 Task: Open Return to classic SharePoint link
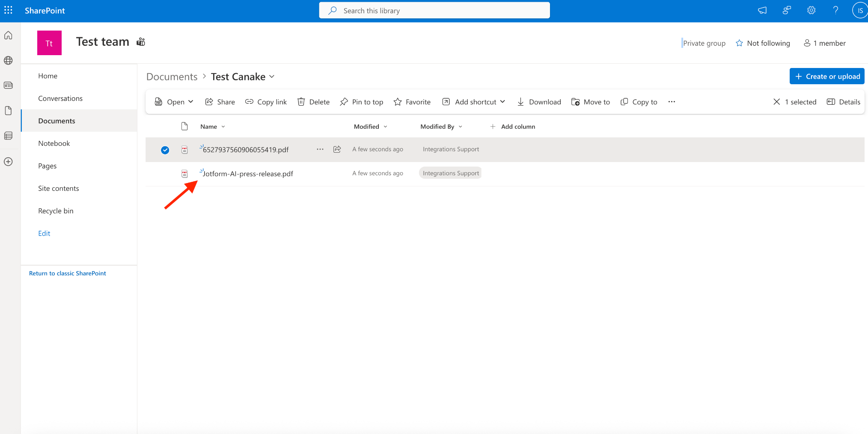(67, 273)
